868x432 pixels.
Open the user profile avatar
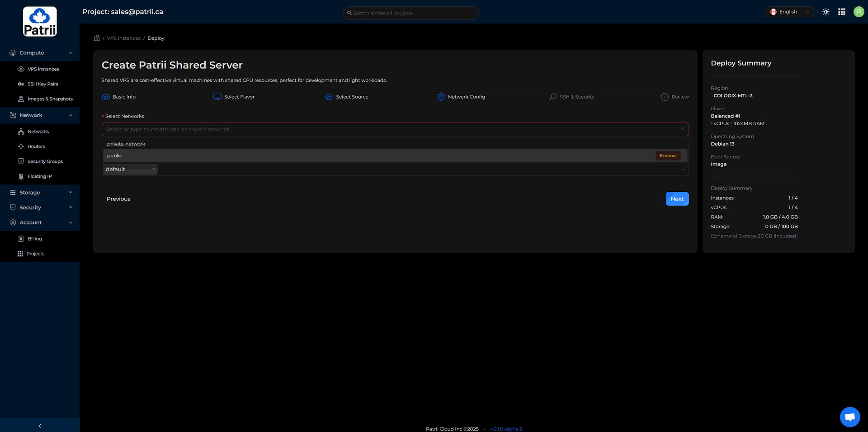(x=858, y=12)
